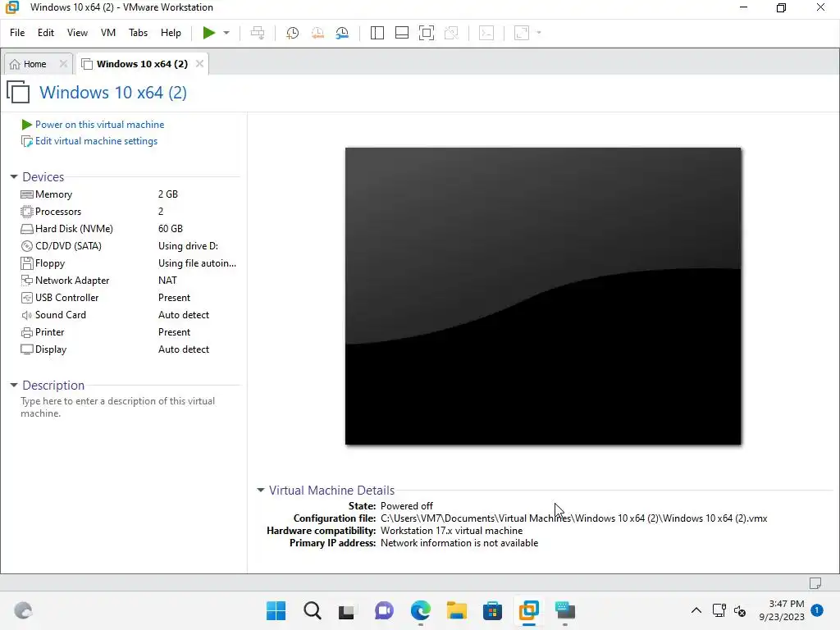Select the CD/DVD (SATA) device
This screenshot has width=840, height=630.
point(129,246)
